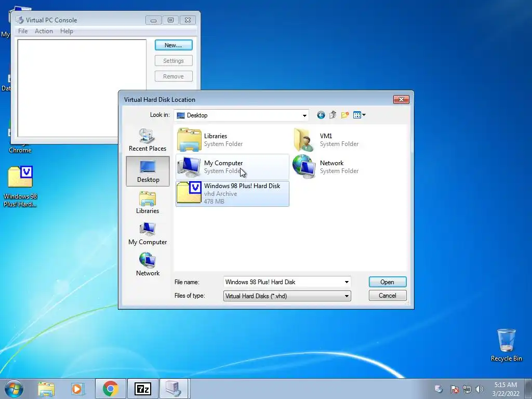Minimize the Virtual PC Console window
This screenshot has width=532, height=399.
(153, 20)
